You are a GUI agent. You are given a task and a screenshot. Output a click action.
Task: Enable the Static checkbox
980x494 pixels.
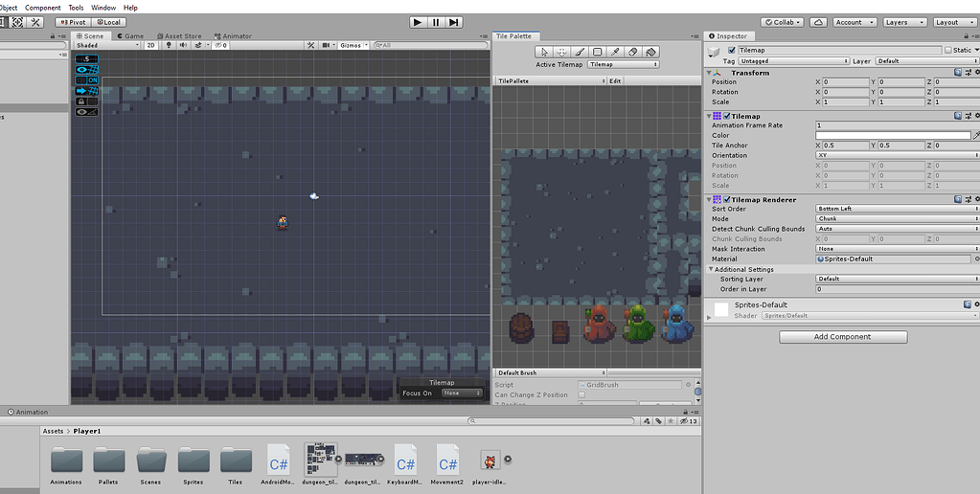coord(948,50)
